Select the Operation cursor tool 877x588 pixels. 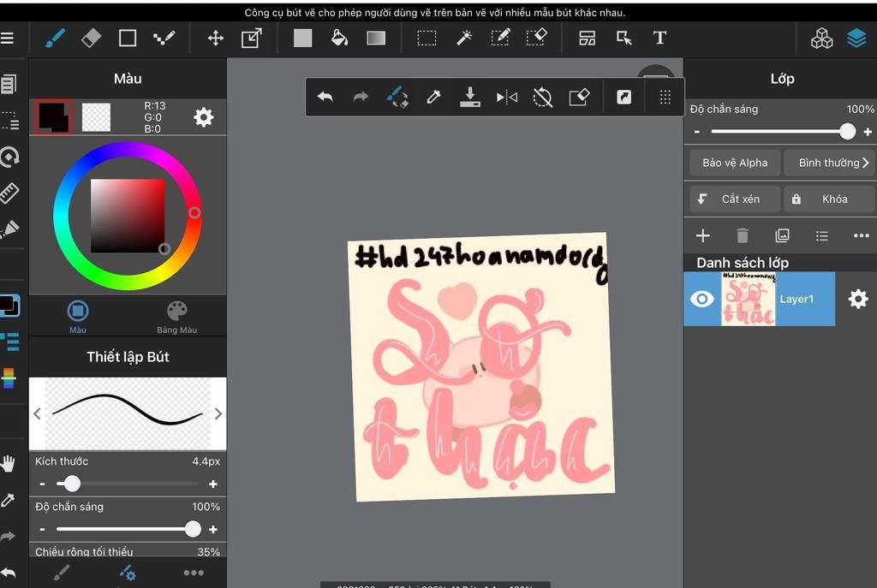tap(623, 38)
